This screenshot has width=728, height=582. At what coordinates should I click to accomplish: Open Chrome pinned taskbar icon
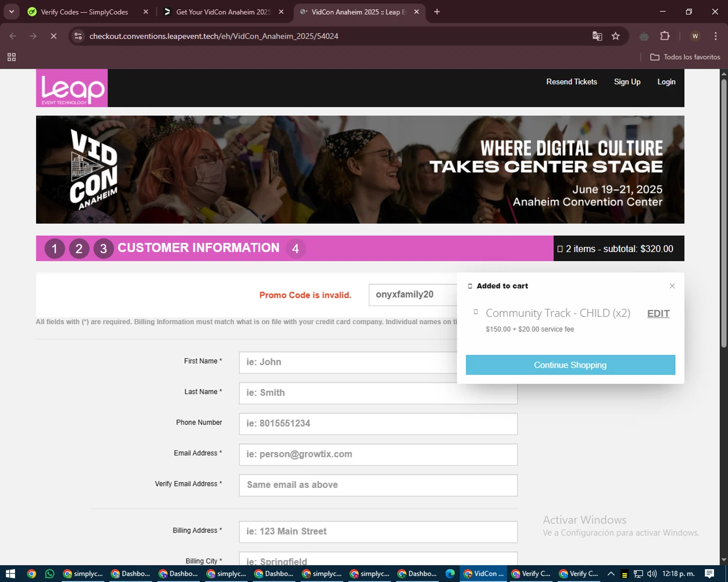click(x=32, y=574)
